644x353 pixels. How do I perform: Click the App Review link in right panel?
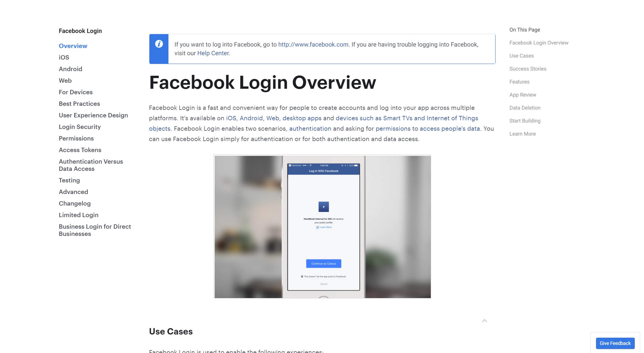(x=523, y=95)
